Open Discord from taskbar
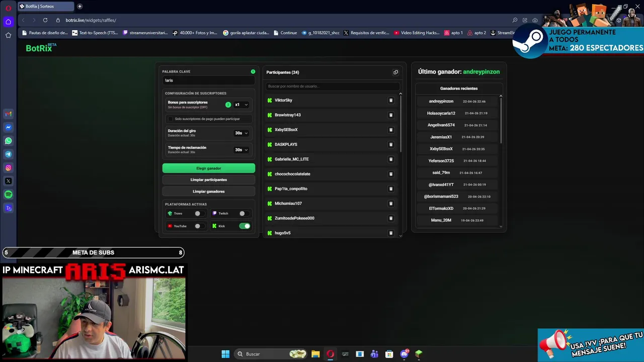 click(404, 354)
